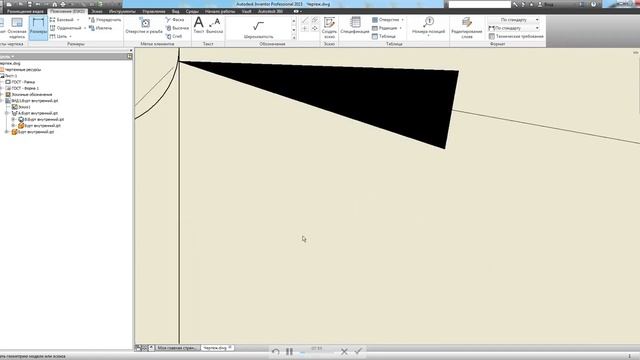
Task: Open the Спецификация parts list tool
Action: pyautogui.click(x=355, y=25)
